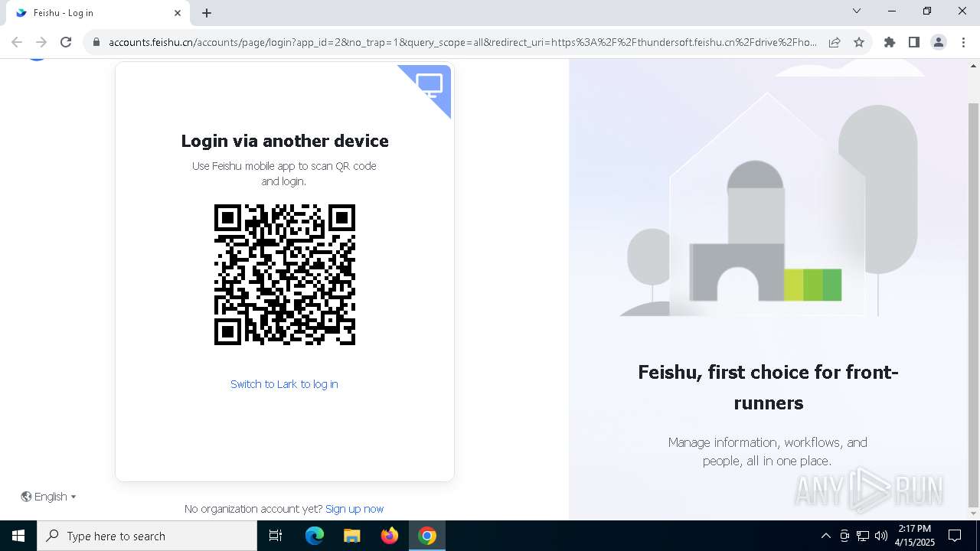Bookmark this tab with star icon
Image resolution: width=980 pixels, height=551 pixels.
(859, 42)
